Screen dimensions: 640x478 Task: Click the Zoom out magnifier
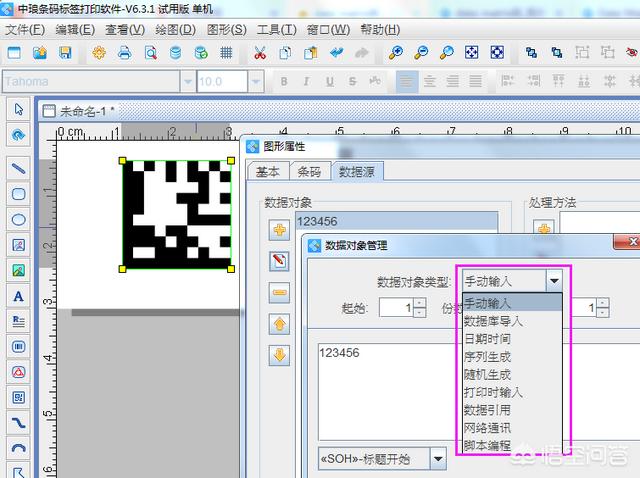click(x=421, y=53)
